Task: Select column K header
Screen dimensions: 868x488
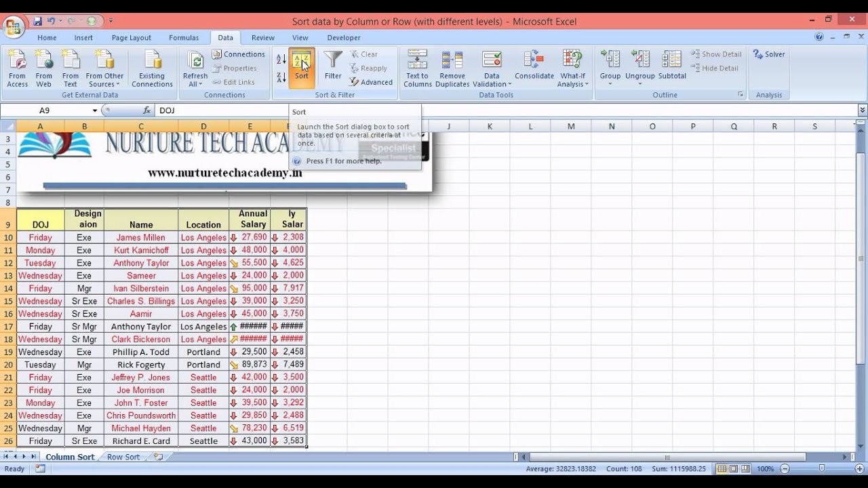Action: [x=489, y=126]
